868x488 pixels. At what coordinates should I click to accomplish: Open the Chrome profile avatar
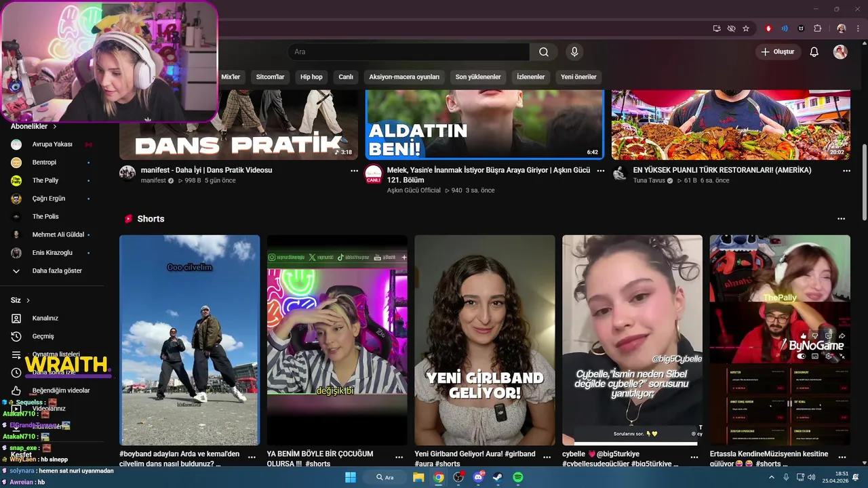pos(842,28)
